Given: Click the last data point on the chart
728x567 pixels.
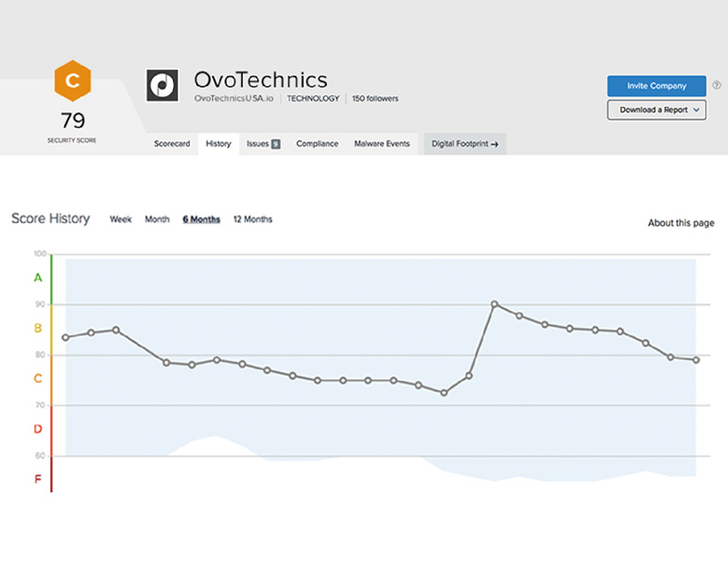Looking at the screenshot, I should click(696, 360).
